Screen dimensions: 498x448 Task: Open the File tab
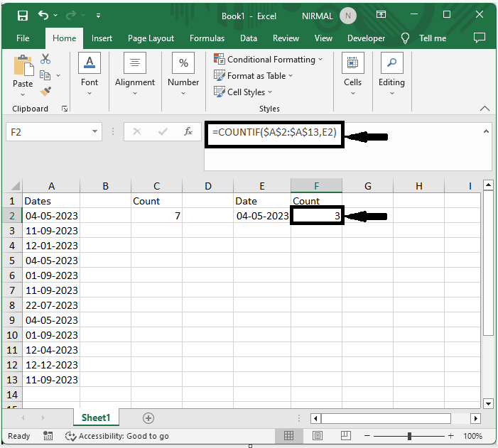point(23,38)
